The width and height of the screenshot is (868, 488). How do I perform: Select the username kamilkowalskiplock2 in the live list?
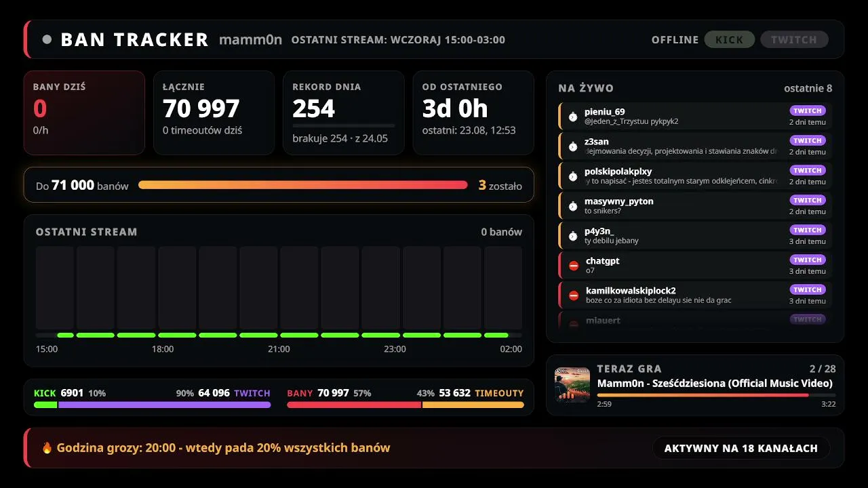(x=631, y=291)
